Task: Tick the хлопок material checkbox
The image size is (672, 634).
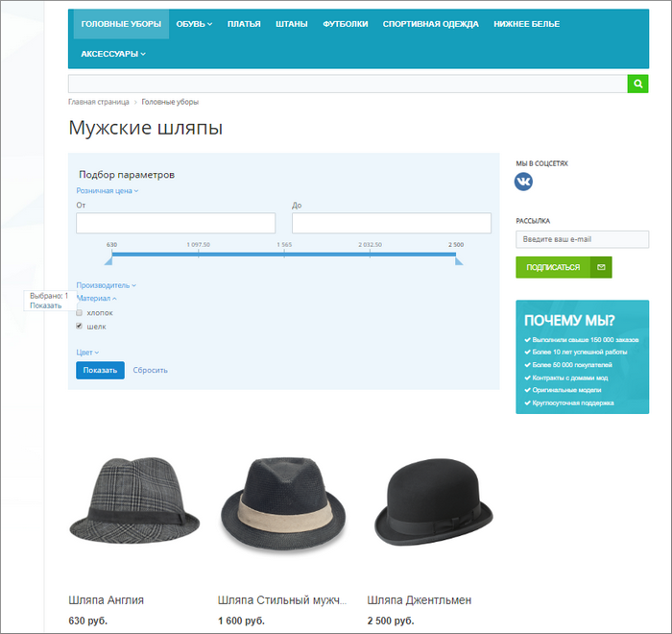Action: pos(80,313)
